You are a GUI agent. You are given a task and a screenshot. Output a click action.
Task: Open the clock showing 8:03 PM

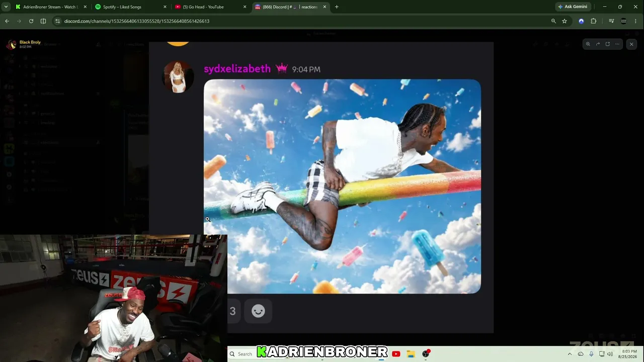pyautogui.click(x=629, y=354)
